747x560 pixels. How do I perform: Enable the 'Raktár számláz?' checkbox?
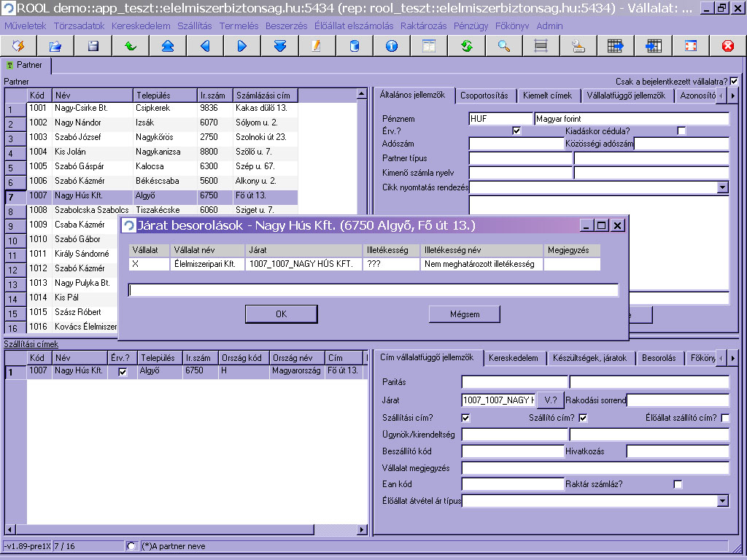click(x=678, y=484)
